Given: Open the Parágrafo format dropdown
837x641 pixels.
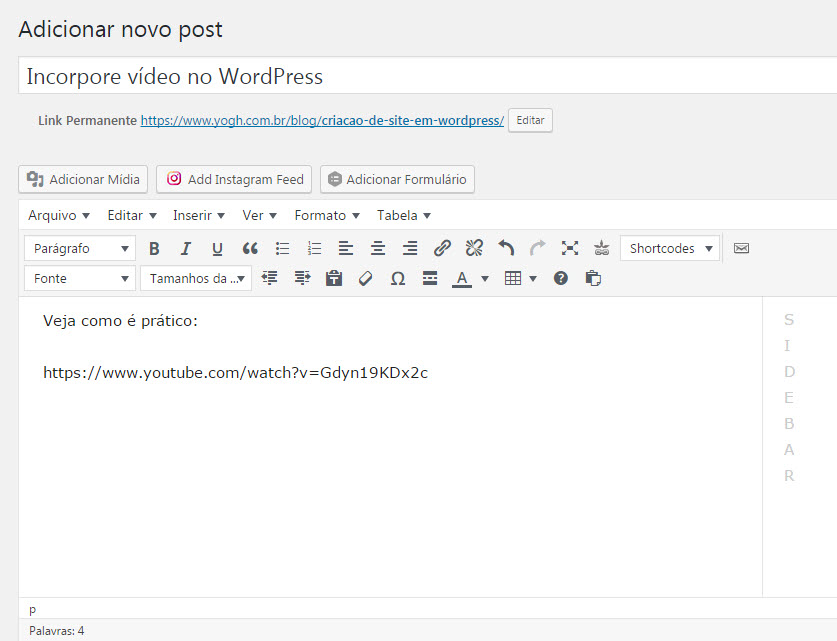Looking at the screenshot, I should 80,248.
